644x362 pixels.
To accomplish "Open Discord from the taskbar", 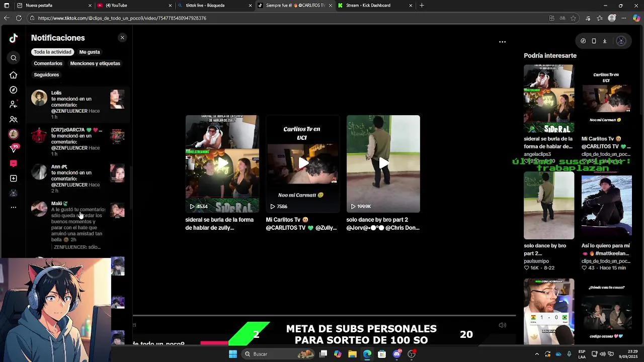I will [x=397, y=354].
